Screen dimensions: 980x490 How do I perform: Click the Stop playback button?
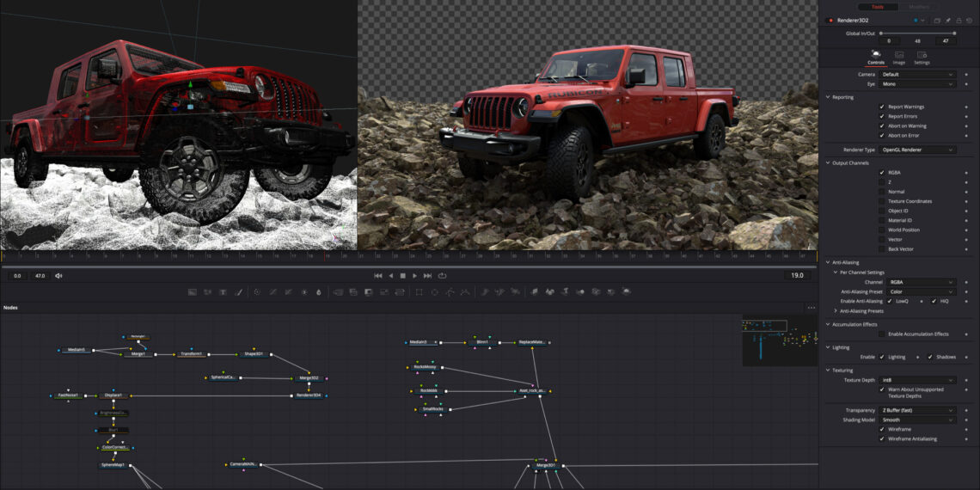[x=403, y=276]
